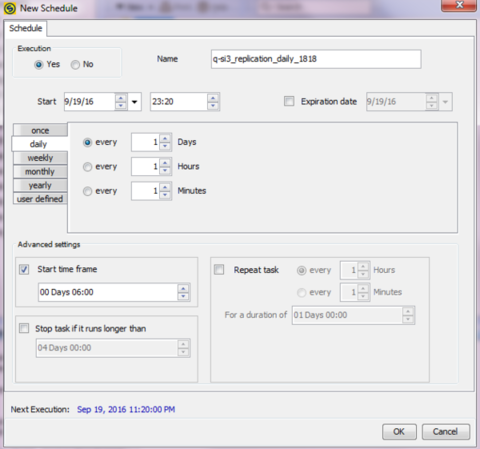Select the No execution radio button
This screenshot has width=480, height=449.
(x=75, y=64)
